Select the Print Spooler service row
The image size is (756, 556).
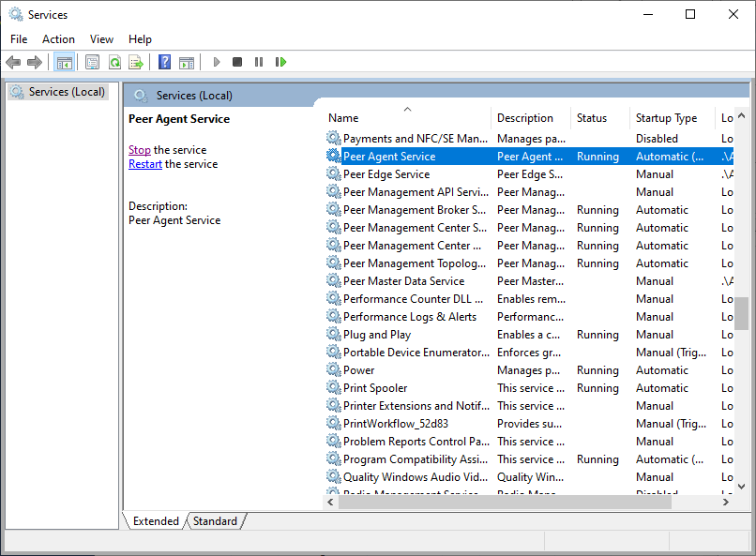375,388
